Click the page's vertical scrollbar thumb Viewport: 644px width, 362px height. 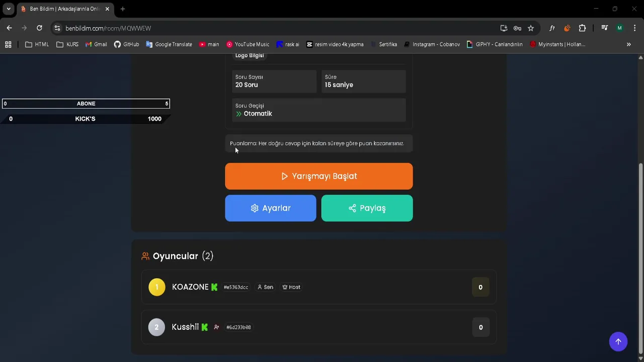[x=640, y=258]
